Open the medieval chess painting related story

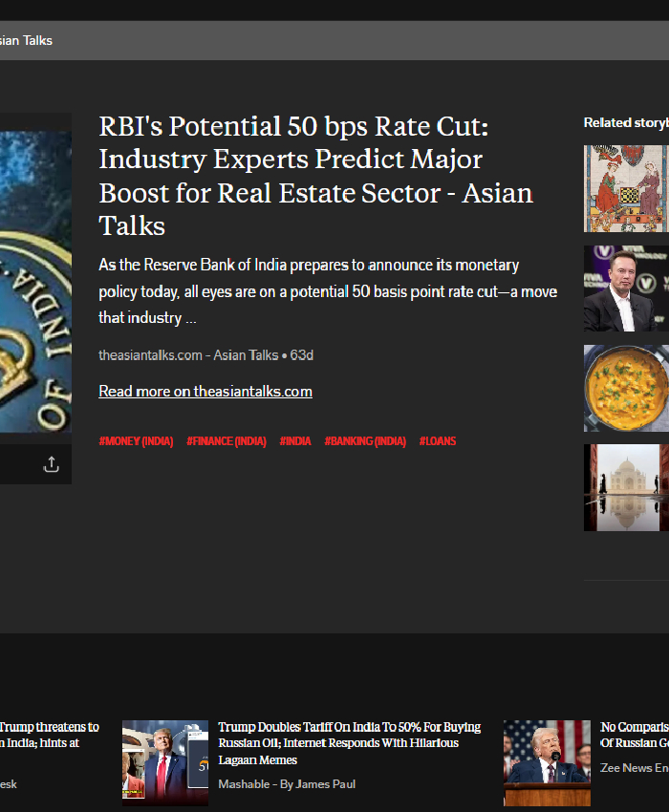coord(626,188)
